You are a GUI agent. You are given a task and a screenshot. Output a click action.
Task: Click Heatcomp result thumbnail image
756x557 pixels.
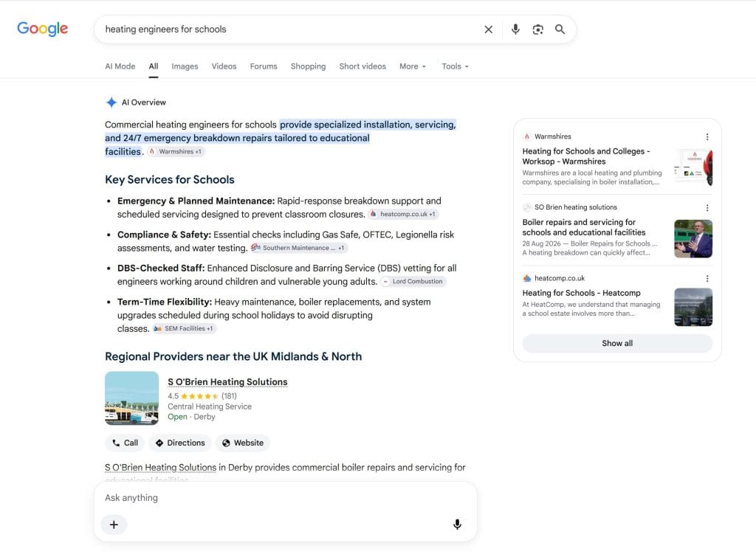pos(693,307)
